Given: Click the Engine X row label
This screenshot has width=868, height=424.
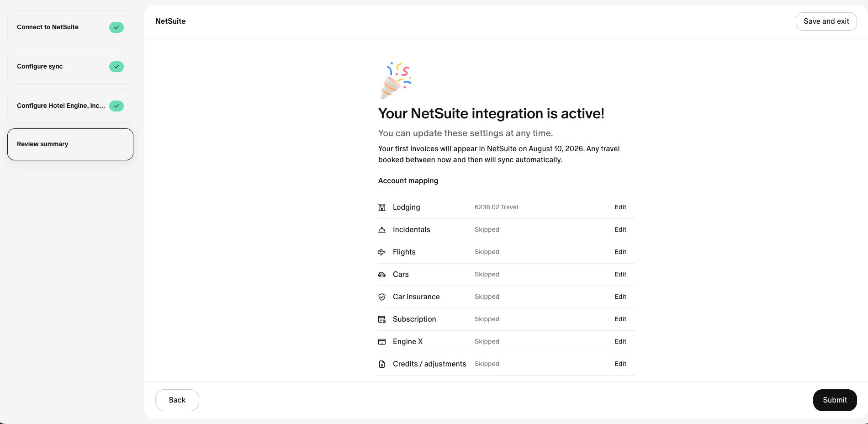Looking at the screenshot, I should pyautogui.click(x=408, y=341).
